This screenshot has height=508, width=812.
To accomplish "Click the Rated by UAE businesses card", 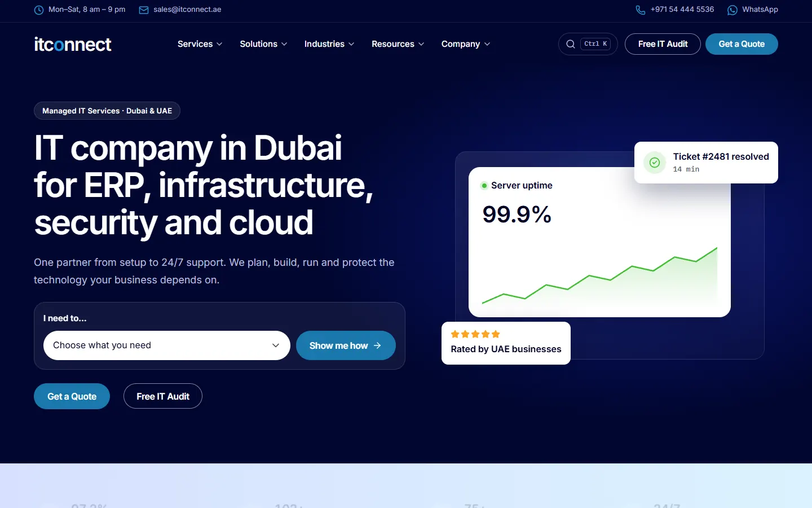I will 506,343.
